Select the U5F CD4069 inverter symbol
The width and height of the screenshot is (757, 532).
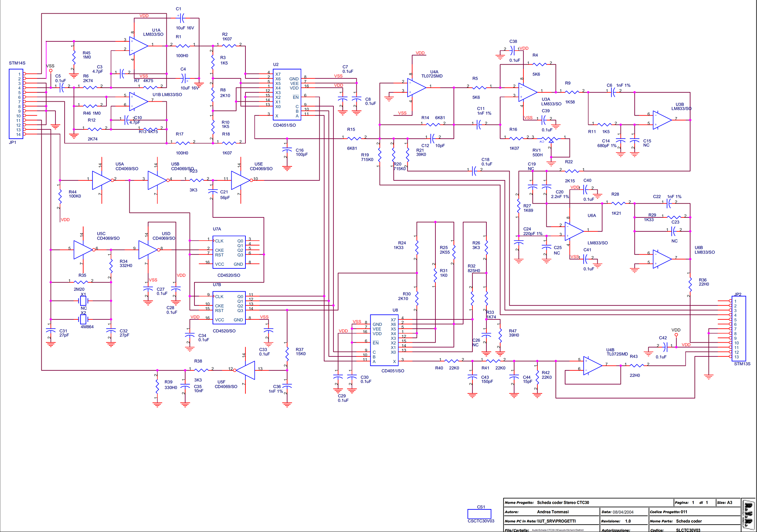pyautogui.click(x=246, y=370)
